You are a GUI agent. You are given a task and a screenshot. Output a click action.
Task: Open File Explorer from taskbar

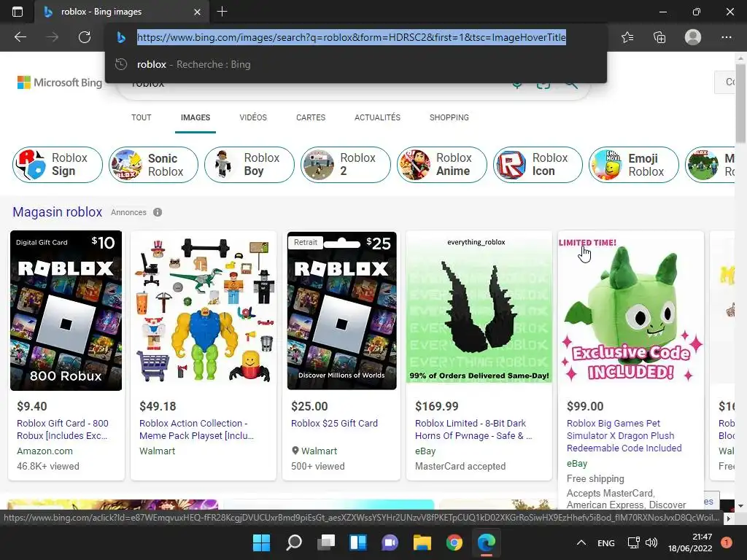(x=422, y=542)
